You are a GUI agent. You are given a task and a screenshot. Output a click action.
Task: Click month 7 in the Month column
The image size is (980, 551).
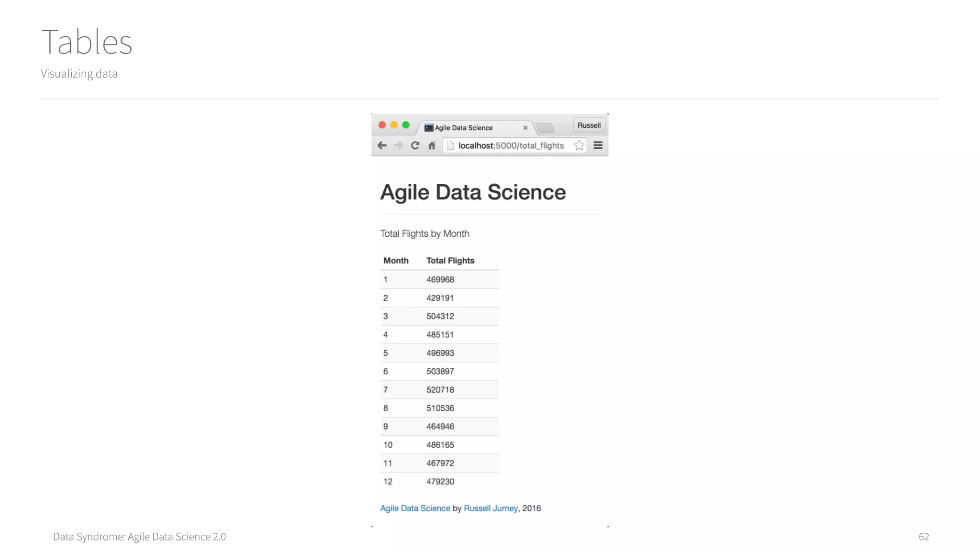tap(385, 390)
